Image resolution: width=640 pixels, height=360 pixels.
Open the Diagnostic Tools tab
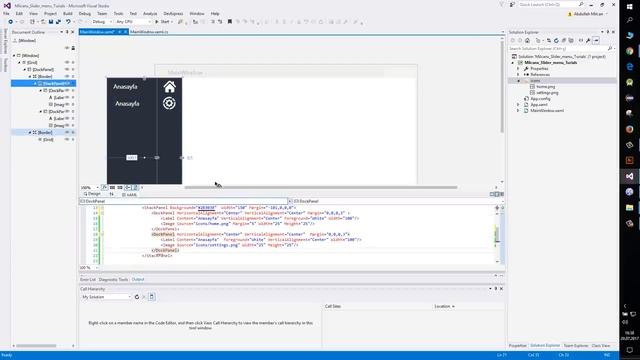click(x=113, y=280)
